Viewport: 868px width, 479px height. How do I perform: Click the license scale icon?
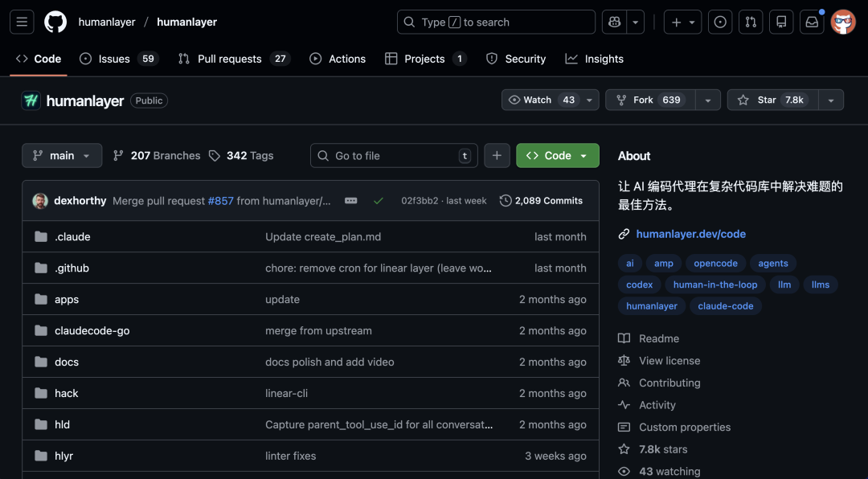pyautogui.click(x=624, y=361)
